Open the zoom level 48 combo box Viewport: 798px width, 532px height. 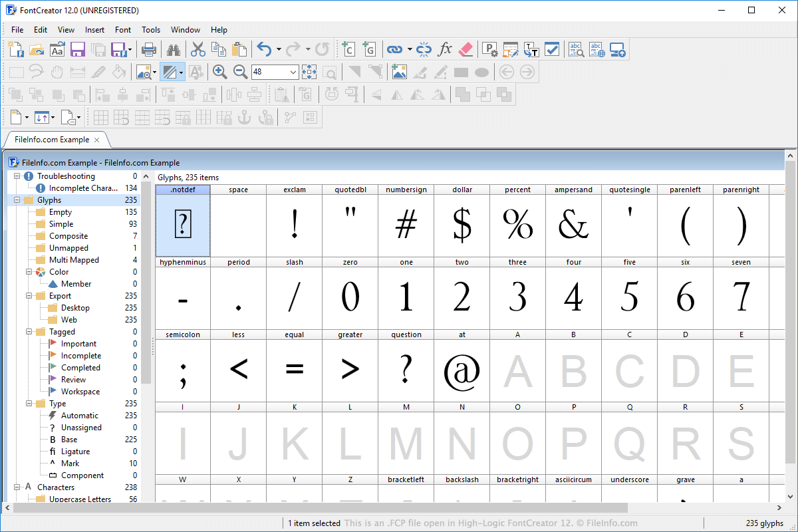pos(275,72)
